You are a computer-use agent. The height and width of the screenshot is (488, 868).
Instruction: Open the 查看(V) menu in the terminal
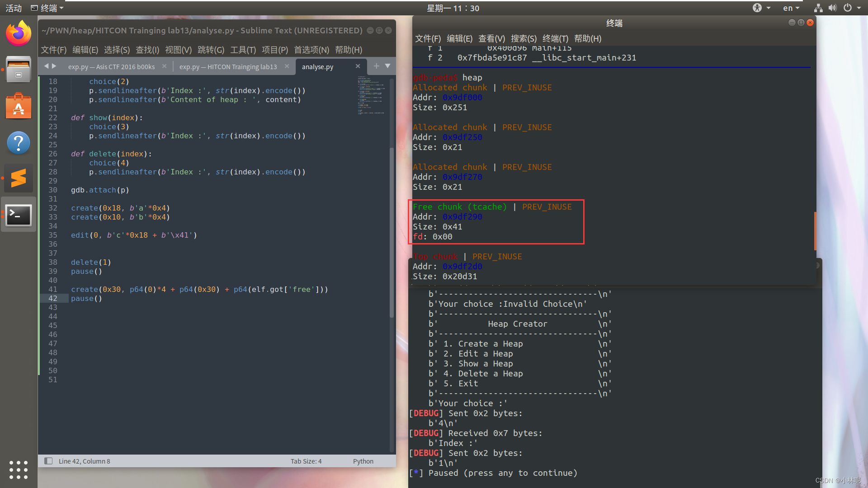(x=492, y=38)
